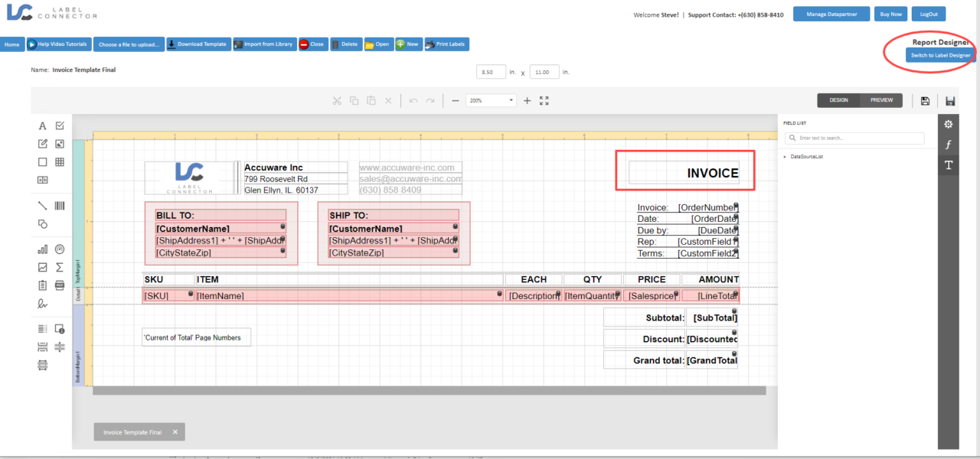980x459 pixels.
Task: Open the Expressions f panel
Action: point(949,145)
